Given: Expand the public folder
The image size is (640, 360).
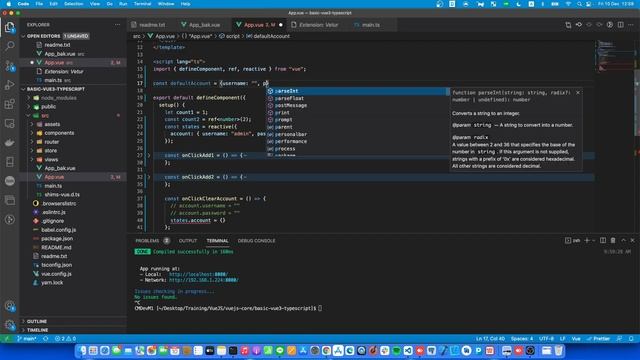Looking at the screenshot, I should (x=29, y=107).
